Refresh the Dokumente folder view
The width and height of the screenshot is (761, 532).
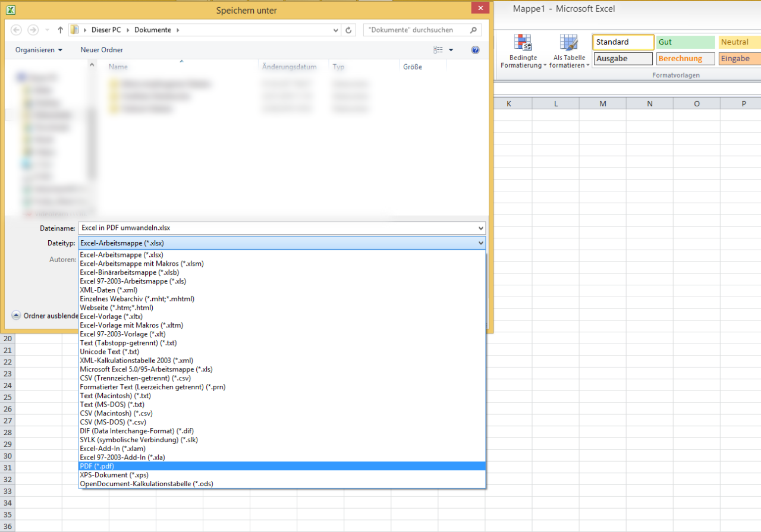349,30
